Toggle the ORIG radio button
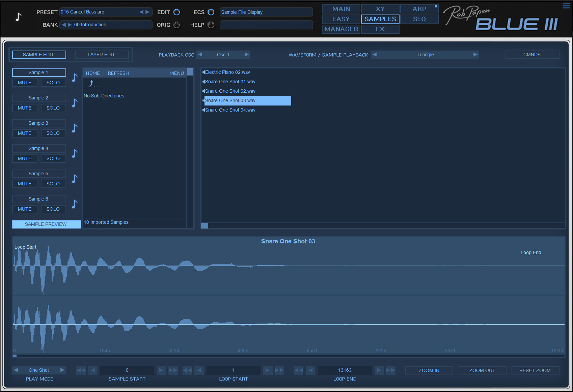This screenshot has width=573, height=392. pos(176,25)
